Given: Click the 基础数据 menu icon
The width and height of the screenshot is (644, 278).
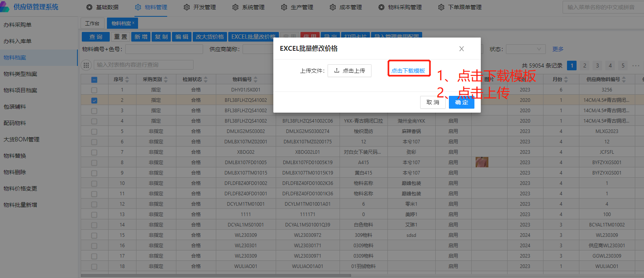Looking at the screenshot, I should [x=89, y=7].
